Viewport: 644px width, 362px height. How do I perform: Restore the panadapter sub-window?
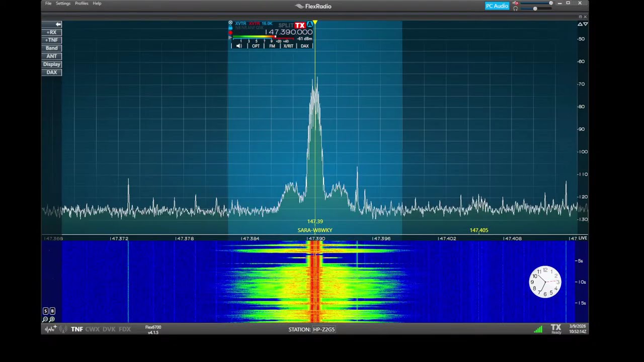pyautogui.click(x=580, y=17)
